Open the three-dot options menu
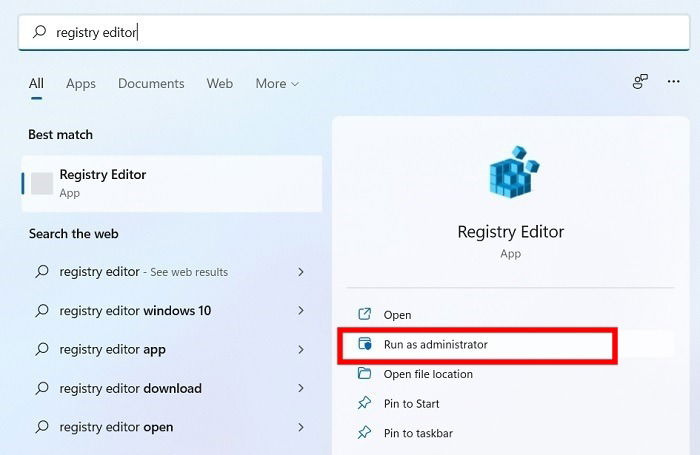 (673, 81)
